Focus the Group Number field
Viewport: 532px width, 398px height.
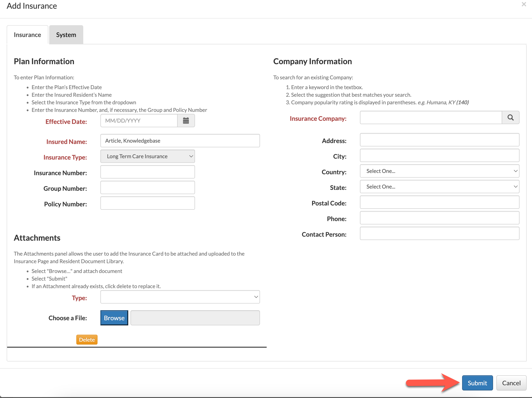[x=147, y=188]
